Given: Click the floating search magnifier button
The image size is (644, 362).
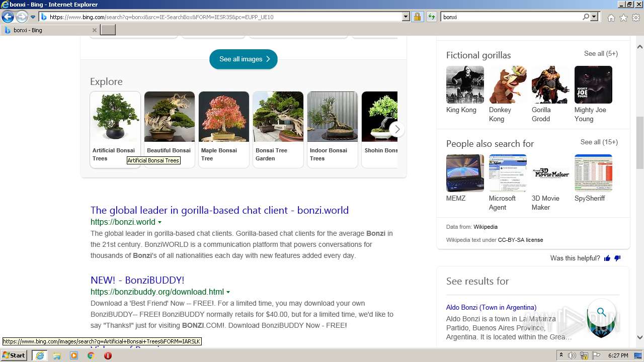Looking at the screenshot, I should pyautogui.click(x=601, y=312).
